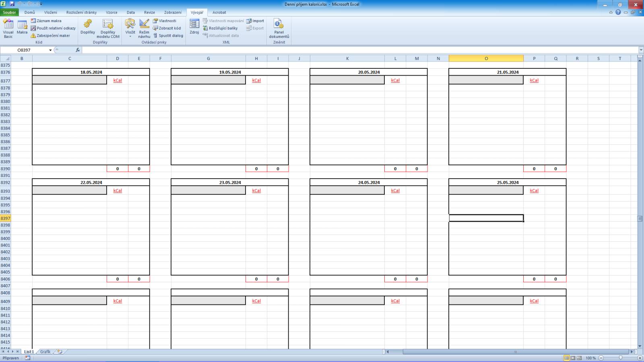Click the 18.05.2024 date cell
The height and width of the screenshot is (362, 644).
click(91, 72)
